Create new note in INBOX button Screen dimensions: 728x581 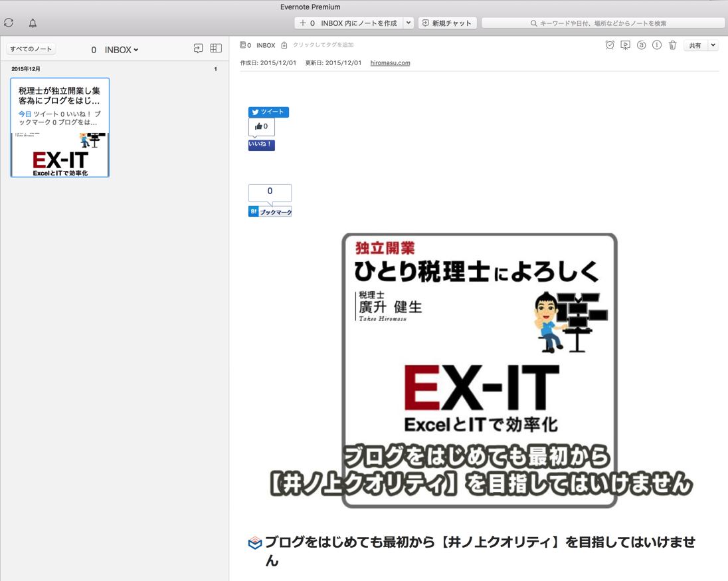coord(349,23)
